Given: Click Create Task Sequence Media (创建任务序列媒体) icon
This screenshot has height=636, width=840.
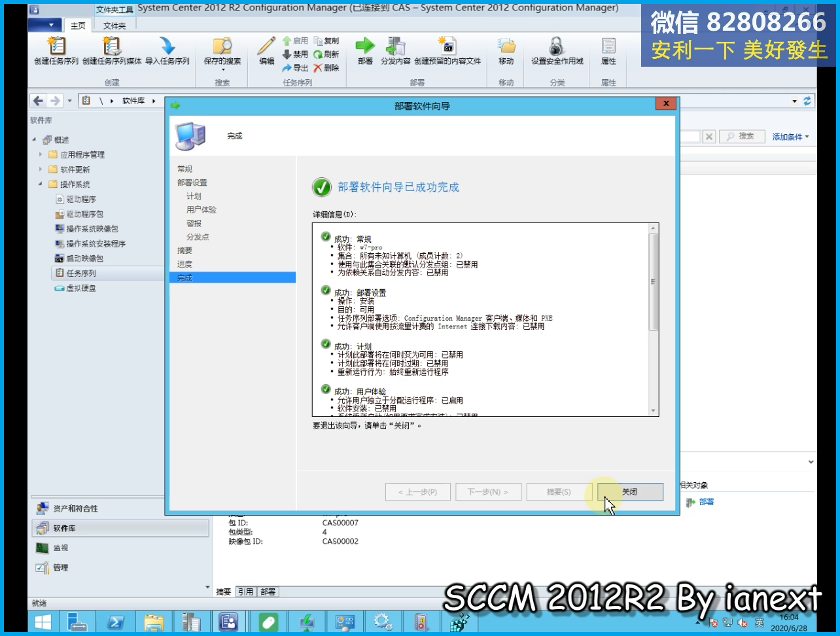Looking at the screenshot, I should (112, 50).
